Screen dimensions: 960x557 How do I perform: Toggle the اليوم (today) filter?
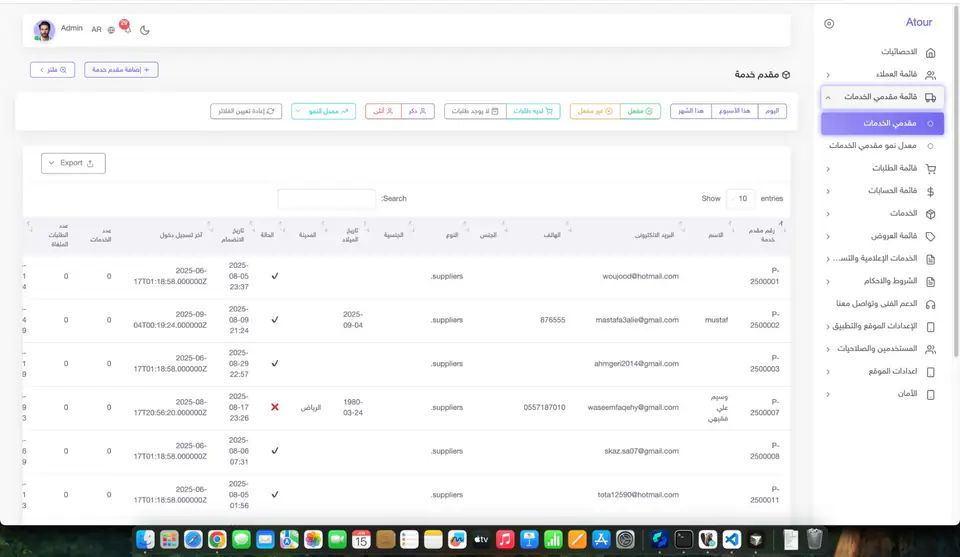[x=772, y=111]
